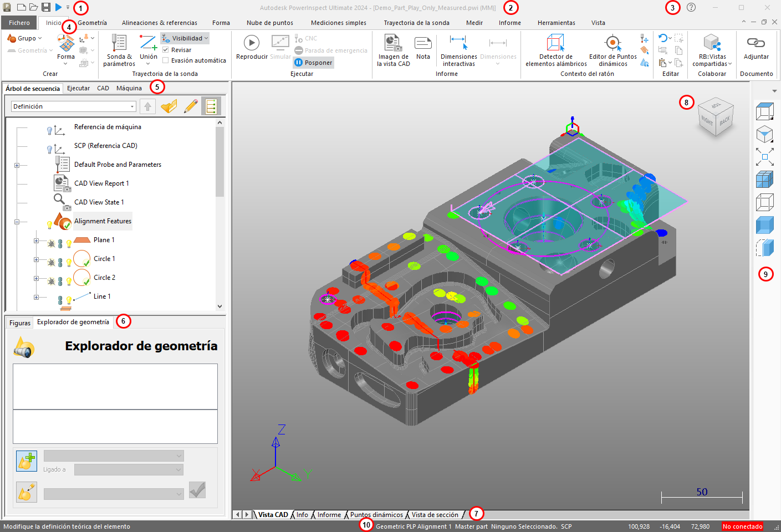Switch to the Máquina panel tab

coord(129,88)
